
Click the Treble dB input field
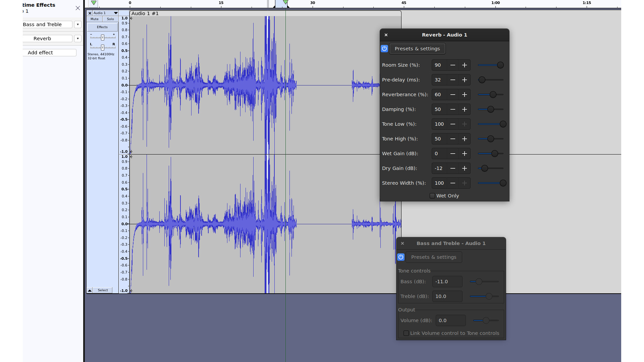click(447, 296)
